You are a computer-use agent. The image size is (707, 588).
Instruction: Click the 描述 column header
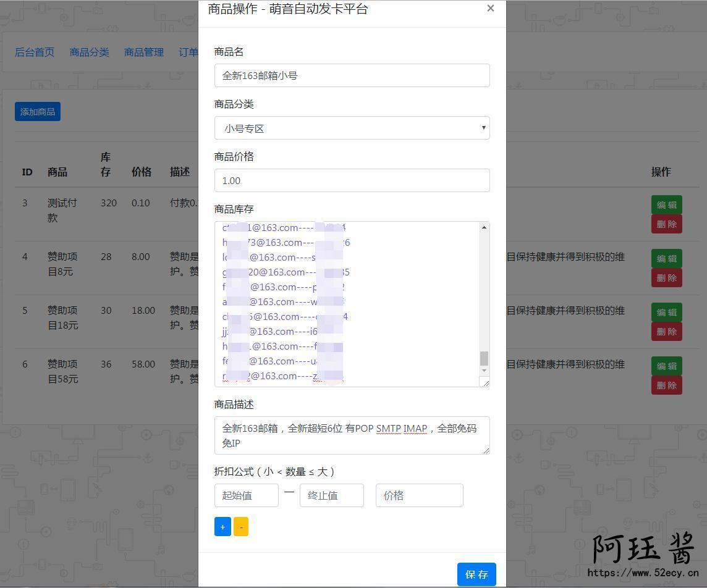179,172
